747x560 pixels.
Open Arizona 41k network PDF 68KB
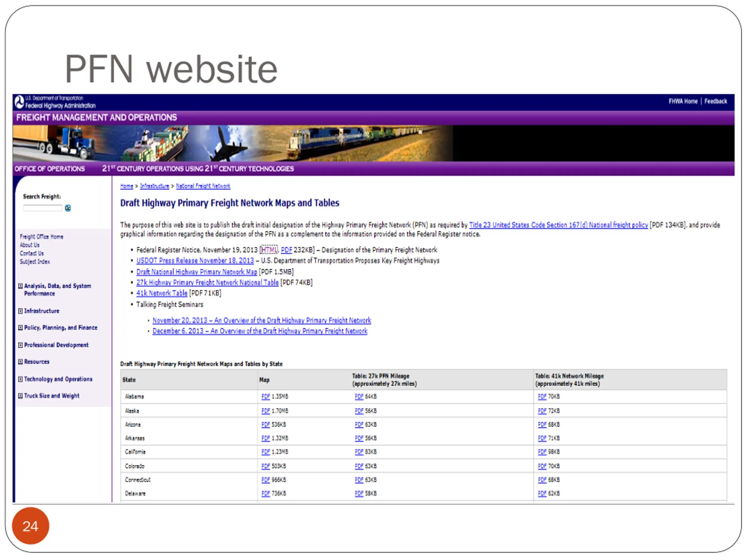(542, 425)
